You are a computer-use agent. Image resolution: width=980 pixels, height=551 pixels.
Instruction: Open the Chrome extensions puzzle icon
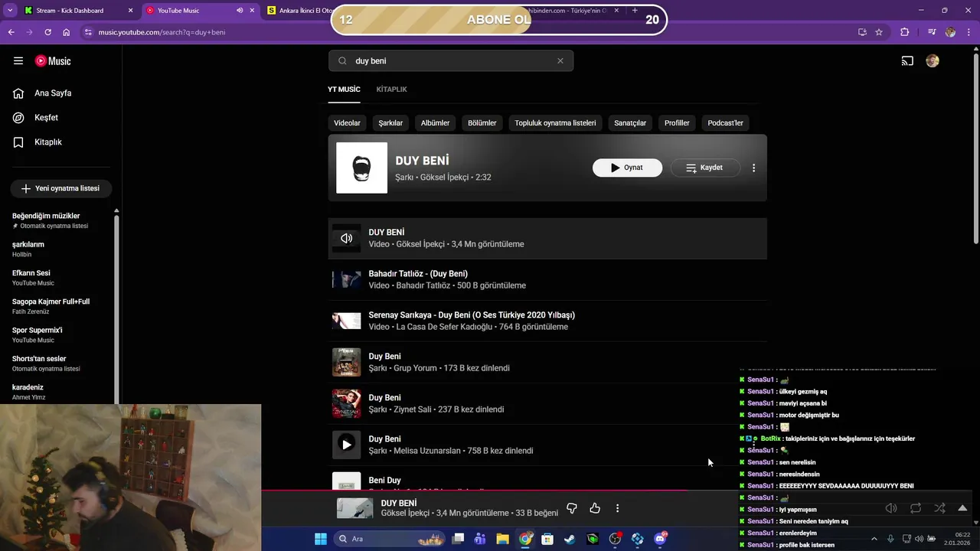tap(905, 32)
